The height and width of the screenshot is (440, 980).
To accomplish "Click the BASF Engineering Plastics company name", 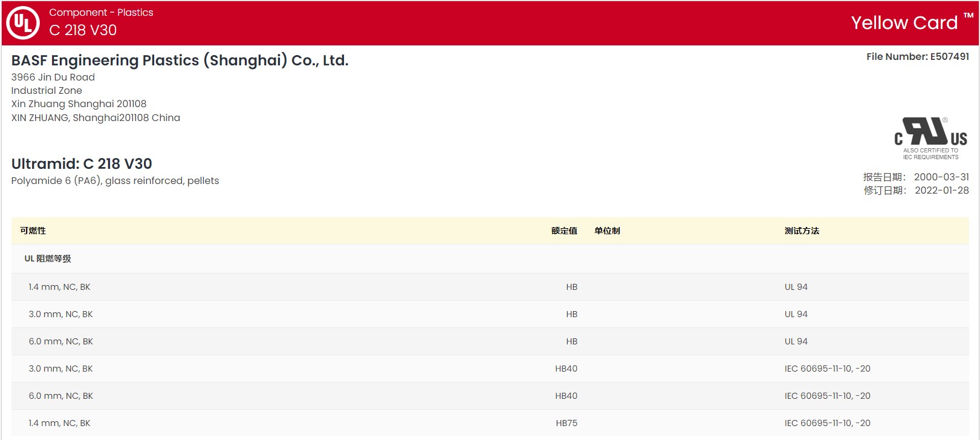I will pos(180,61).
